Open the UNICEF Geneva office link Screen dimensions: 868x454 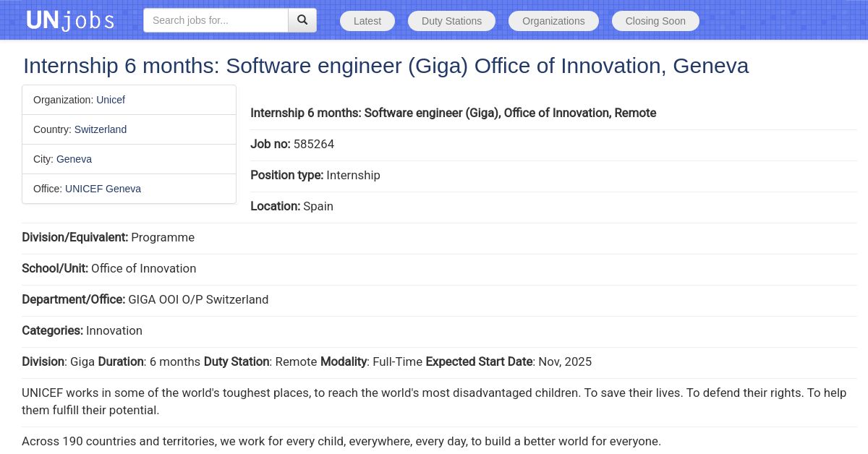pos(103,189)
